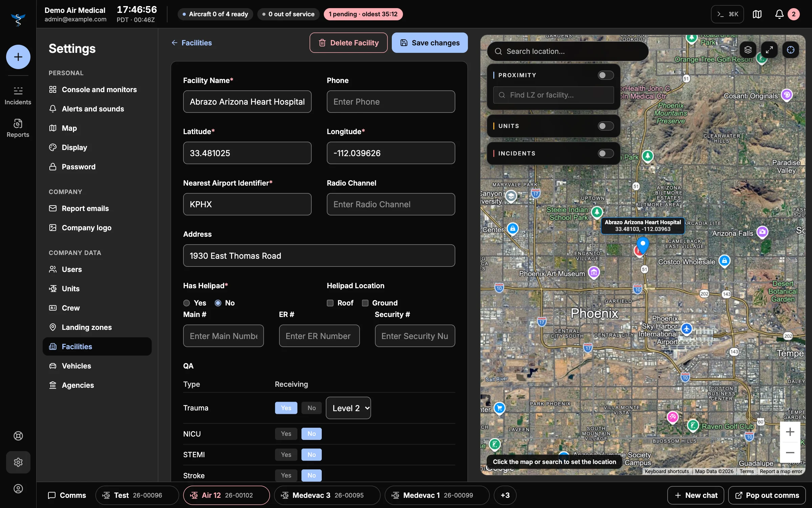Click the recenter crosshair icon on map

tap(790, 50)
